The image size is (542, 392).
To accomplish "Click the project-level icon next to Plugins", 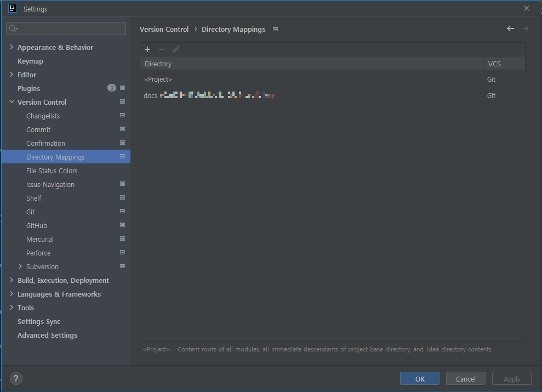I will click(x=122, y=88).
